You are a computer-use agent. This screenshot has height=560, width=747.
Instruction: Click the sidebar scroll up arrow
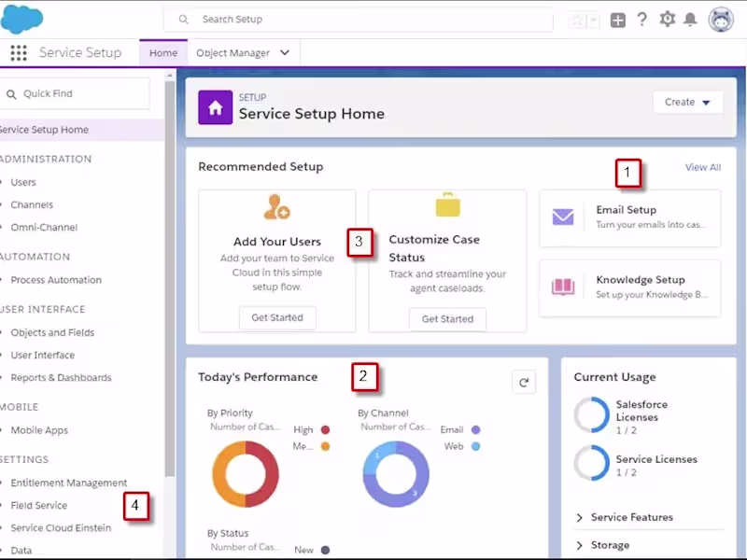pyautogui.click(x=170, y=76)
